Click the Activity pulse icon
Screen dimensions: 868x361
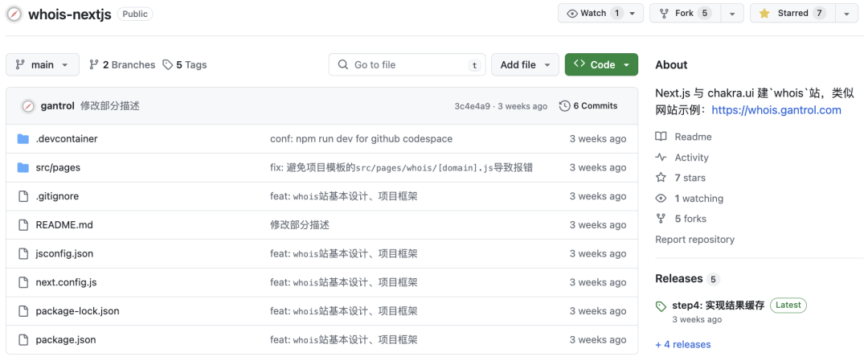(661, 158)
